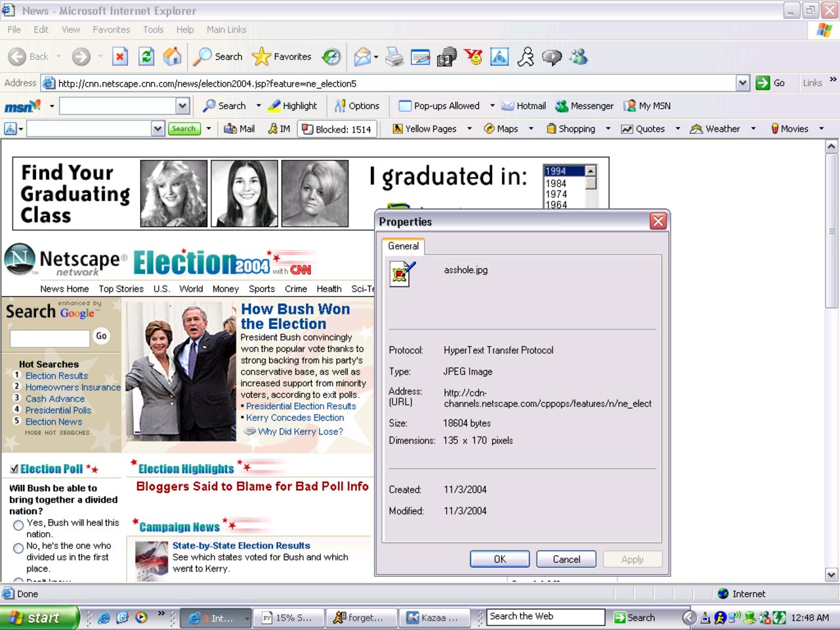Click Highlight on the MSN toolbar

tap(293, 106)
